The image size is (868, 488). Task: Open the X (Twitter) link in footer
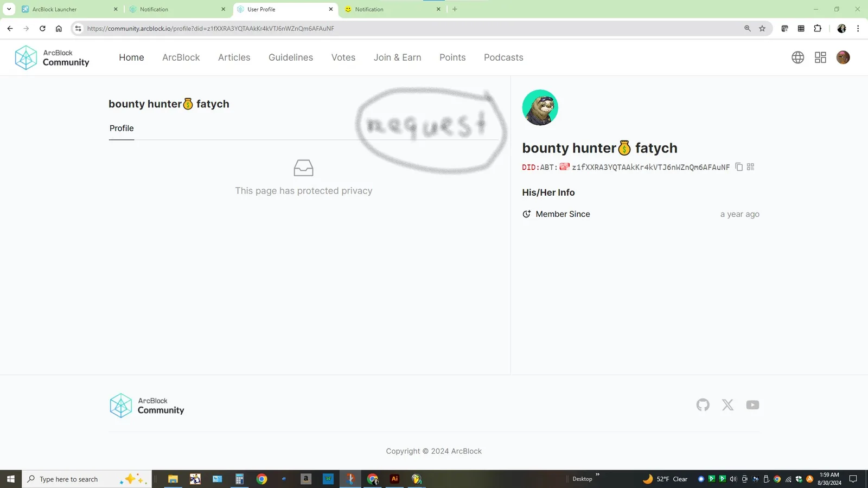pos(727,405)
